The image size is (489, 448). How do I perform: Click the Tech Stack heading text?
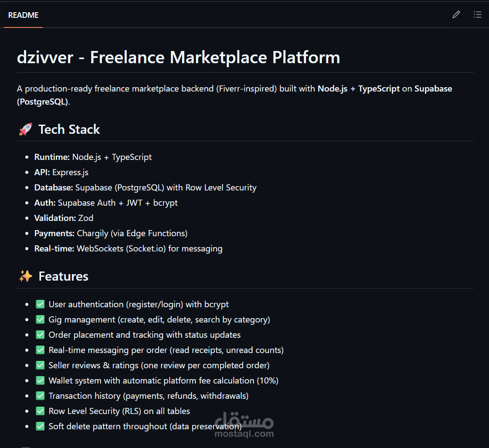pos(69,129)
